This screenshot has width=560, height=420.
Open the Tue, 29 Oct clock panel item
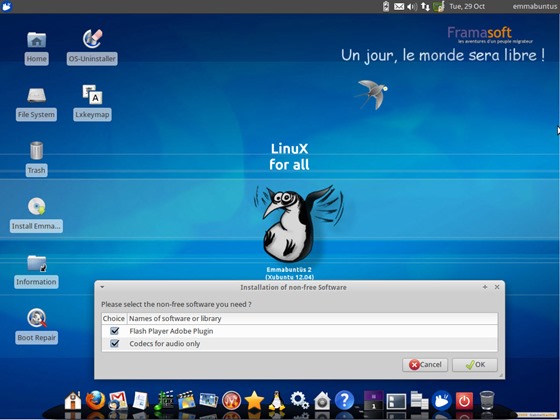coord(467,6)
